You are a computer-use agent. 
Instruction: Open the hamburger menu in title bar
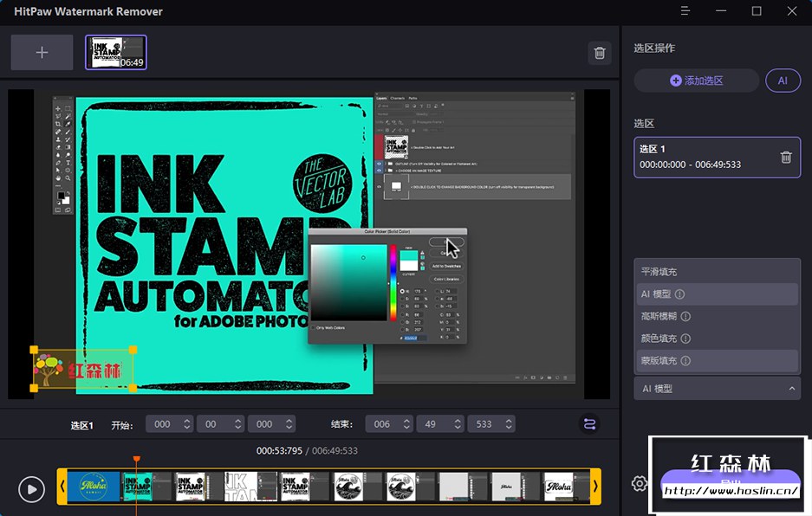(x=685, y=11)
